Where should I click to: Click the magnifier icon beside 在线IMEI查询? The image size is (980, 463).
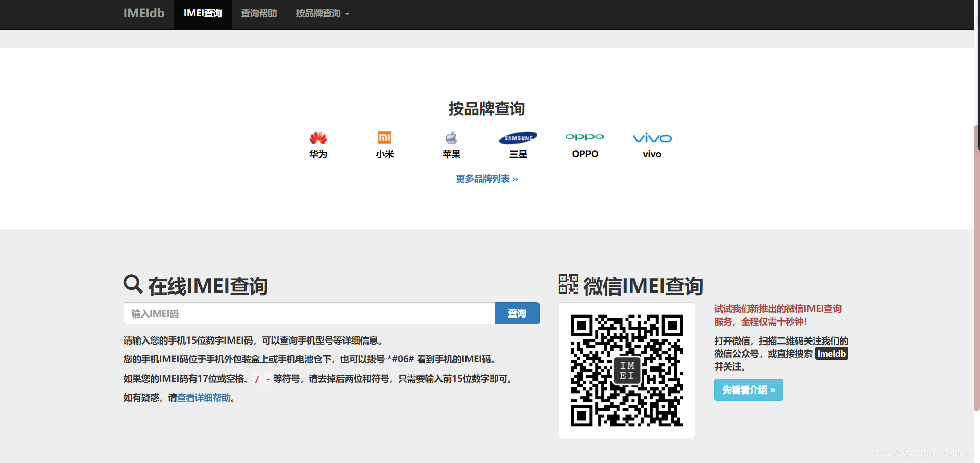click(x=133, y=284)
